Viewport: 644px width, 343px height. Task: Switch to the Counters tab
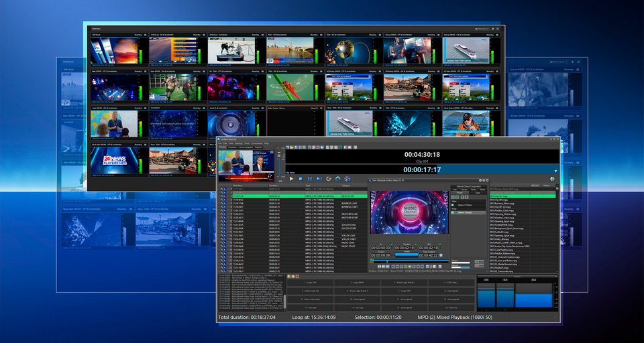point(233,147)
